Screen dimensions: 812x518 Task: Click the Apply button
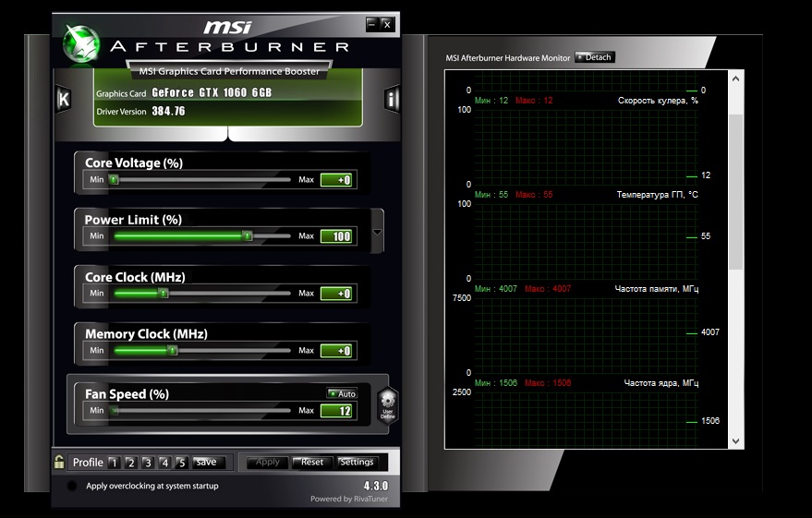(267, 462)
